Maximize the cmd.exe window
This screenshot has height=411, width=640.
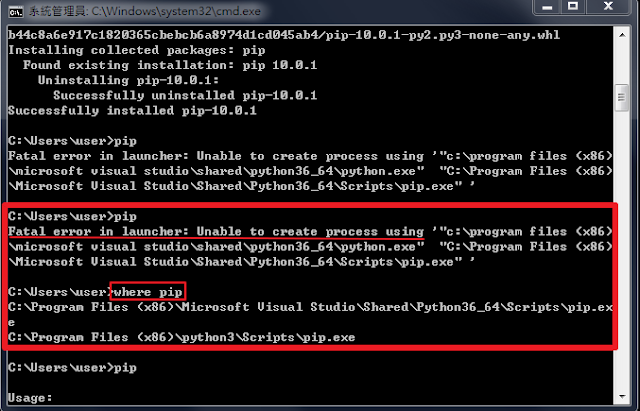[573, 7]
